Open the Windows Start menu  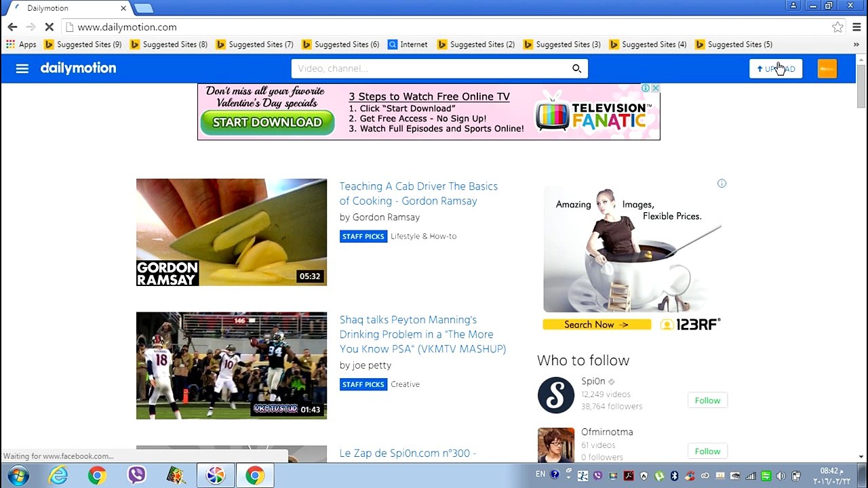(x=18, y=476)
